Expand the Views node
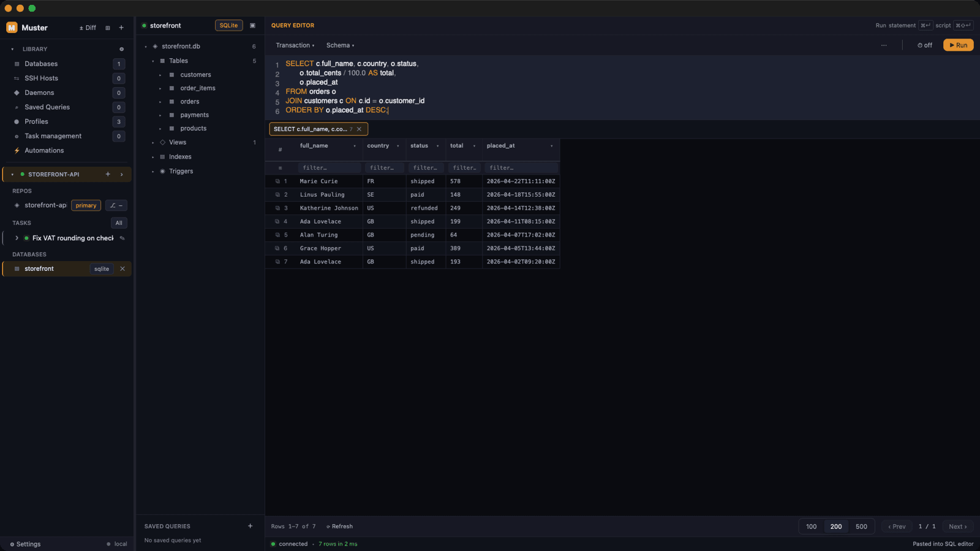The height and width of the screenshot is (551, 980). tap(153, 142)
